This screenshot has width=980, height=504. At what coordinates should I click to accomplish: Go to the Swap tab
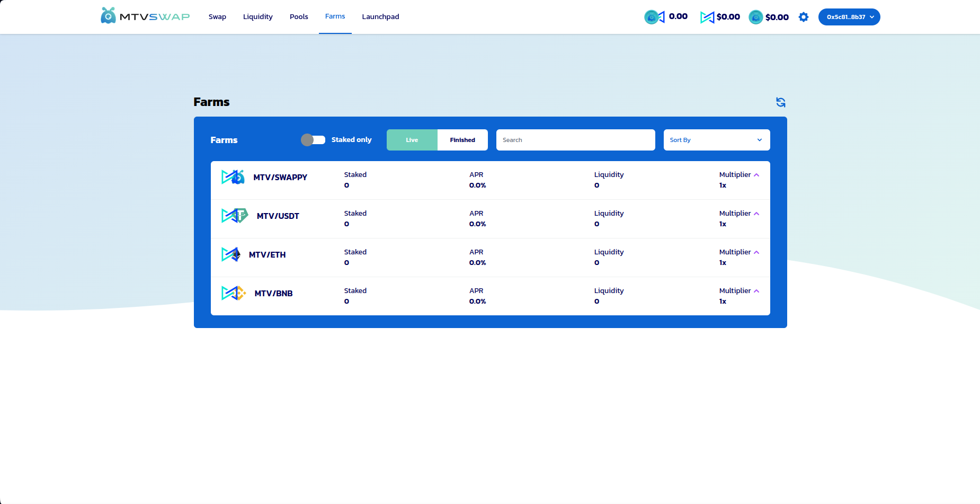[217, 17]
